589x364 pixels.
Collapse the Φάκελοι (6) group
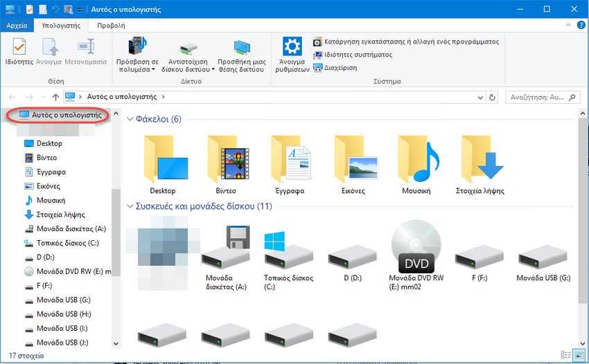(130, 119)
